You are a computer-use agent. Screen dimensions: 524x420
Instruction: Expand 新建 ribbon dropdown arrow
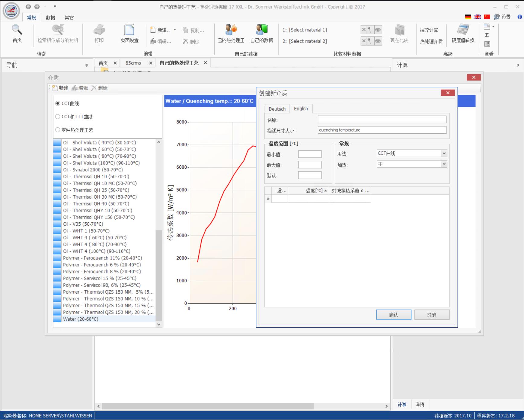[175, 30]
